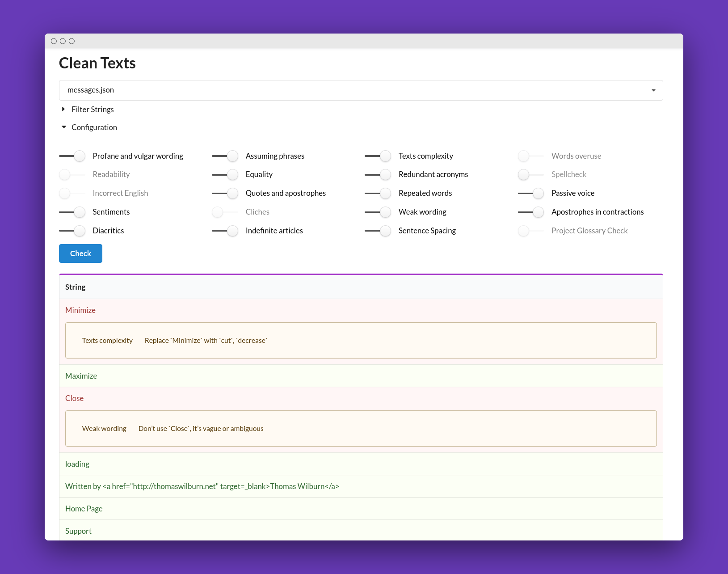The width and height of the screenshot is (728, 574).
Task: Click the Clean Texts heading
Action: (97, 63)
